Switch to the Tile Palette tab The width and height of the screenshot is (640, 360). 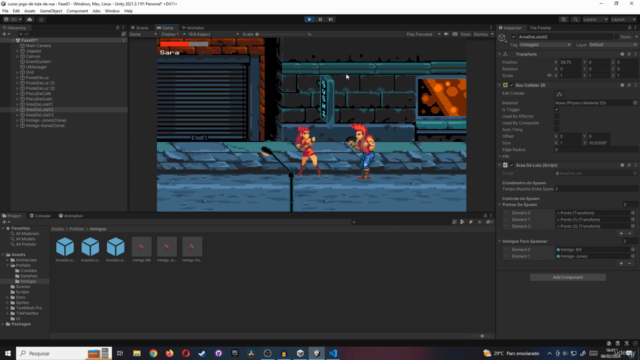coord(540,28)
